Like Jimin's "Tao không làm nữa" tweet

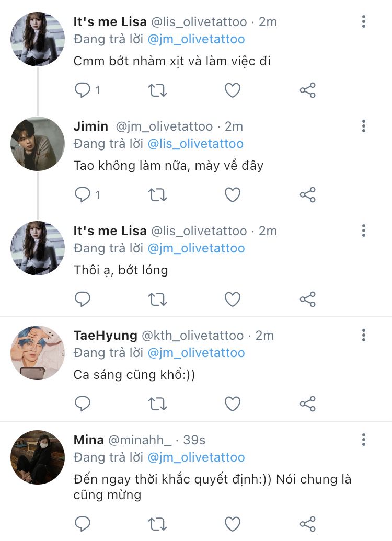[233, 195]
